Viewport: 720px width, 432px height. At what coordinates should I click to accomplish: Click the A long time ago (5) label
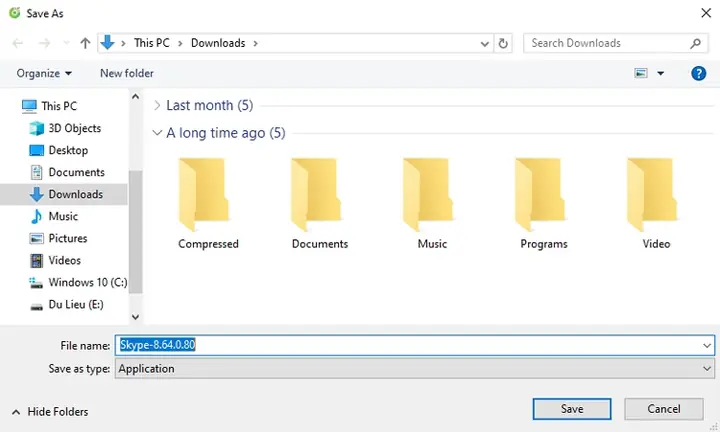click(225, 133)
